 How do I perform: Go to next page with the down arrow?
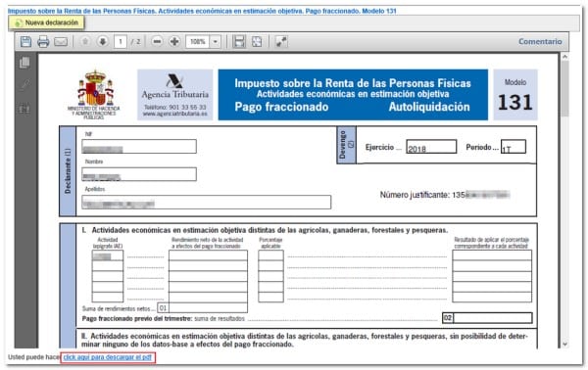pyautogui.click(x=102, y=41)
